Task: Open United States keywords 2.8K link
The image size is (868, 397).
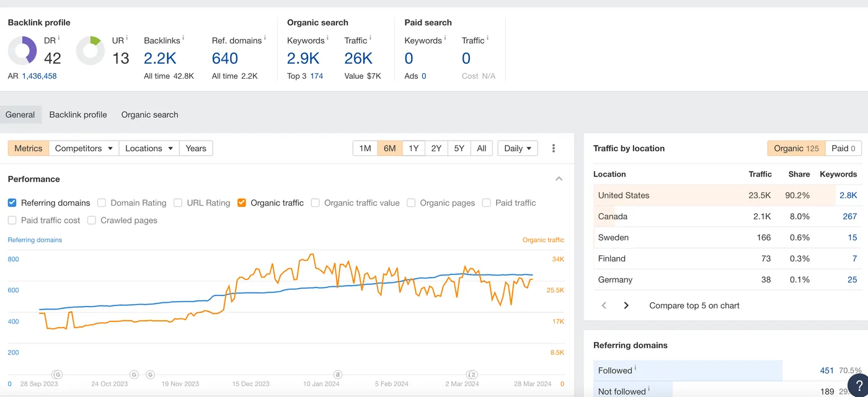Action: click(848, 195)
